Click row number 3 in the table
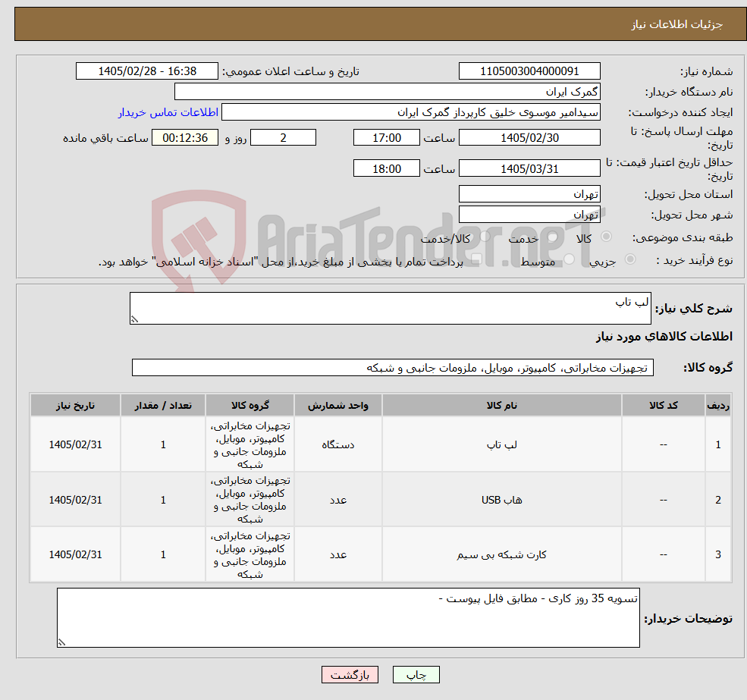The height and width of the screenshot is (700, 747). tap(718, 554)
